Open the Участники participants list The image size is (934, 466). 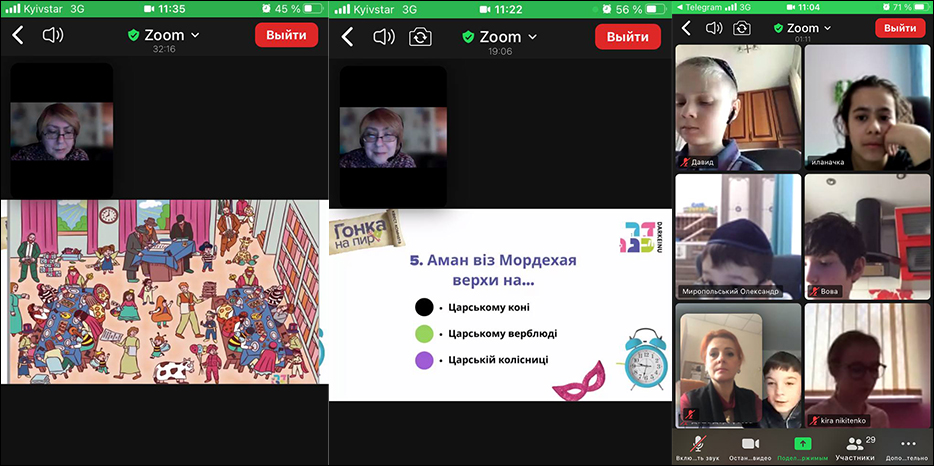click(x=855, y=447)
